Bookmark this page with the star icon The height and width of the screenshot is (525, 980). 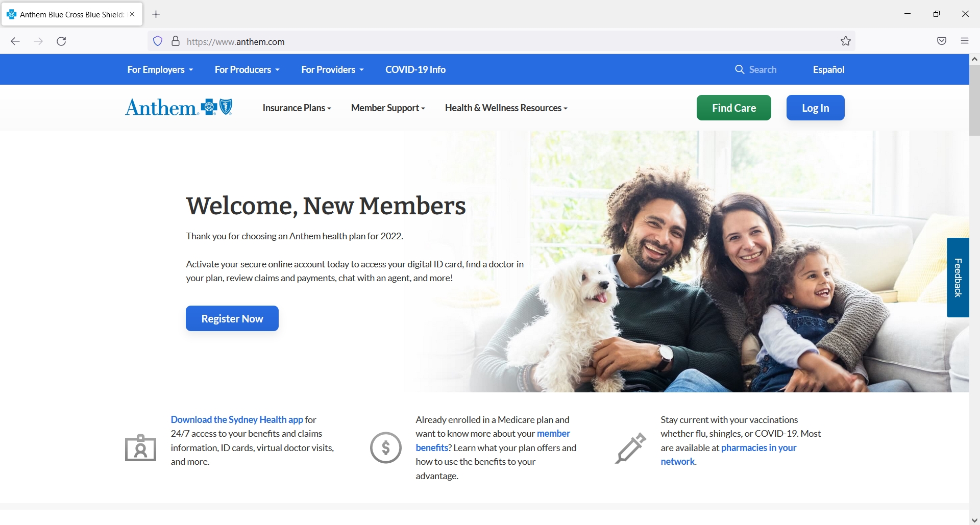[846, 41]
